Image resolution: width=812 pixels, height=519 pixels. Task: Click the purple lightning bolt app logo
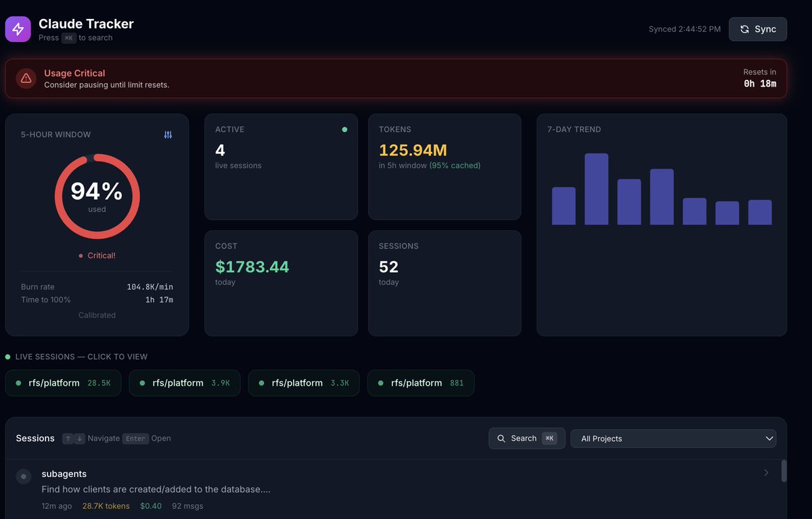pyautogui.click(x=18, y=29)
